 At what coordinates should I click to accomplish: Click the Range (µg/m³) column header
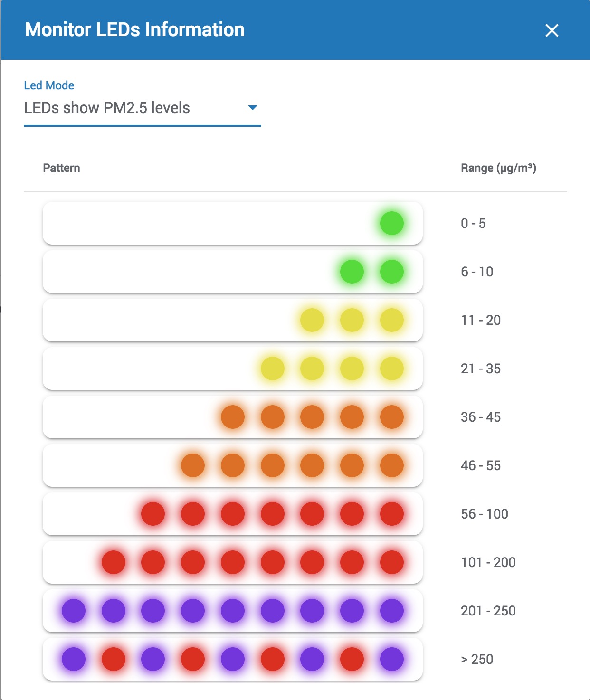[x=498, y=168]
